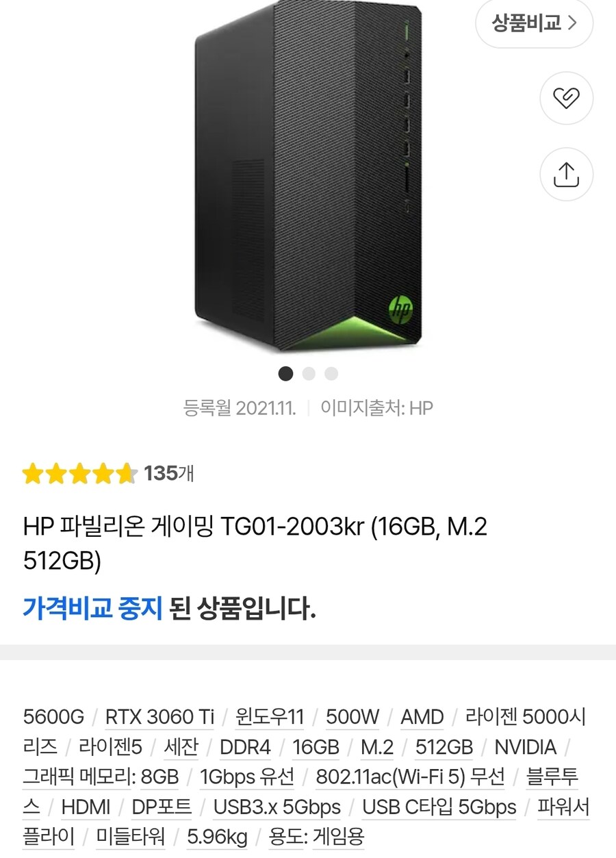Tap the heart wishlist icon
This screenshot has height=858, width=616.
(566, 99)
